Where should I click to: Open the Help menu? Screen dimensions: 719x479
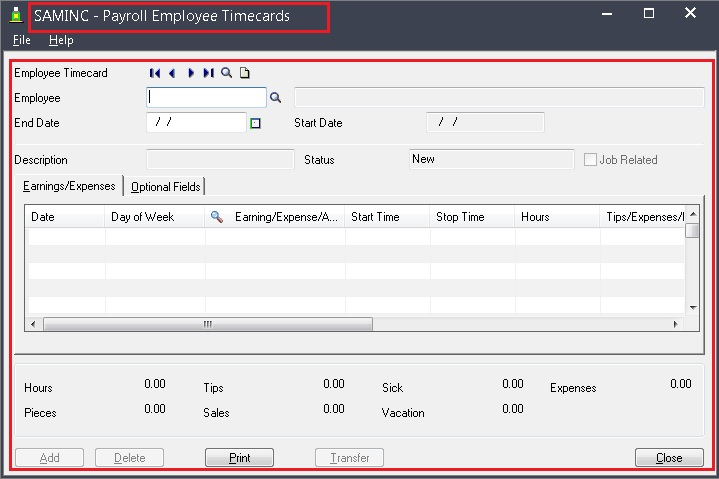coord(61,40)
